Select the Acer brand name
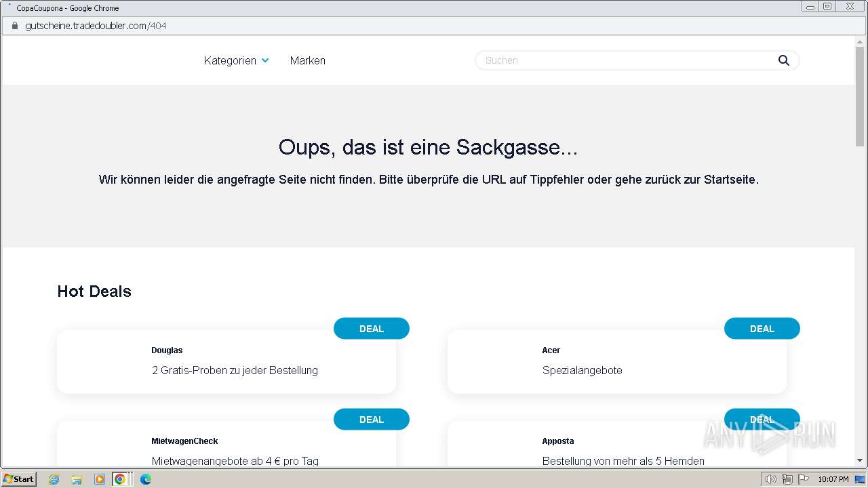 551,350
